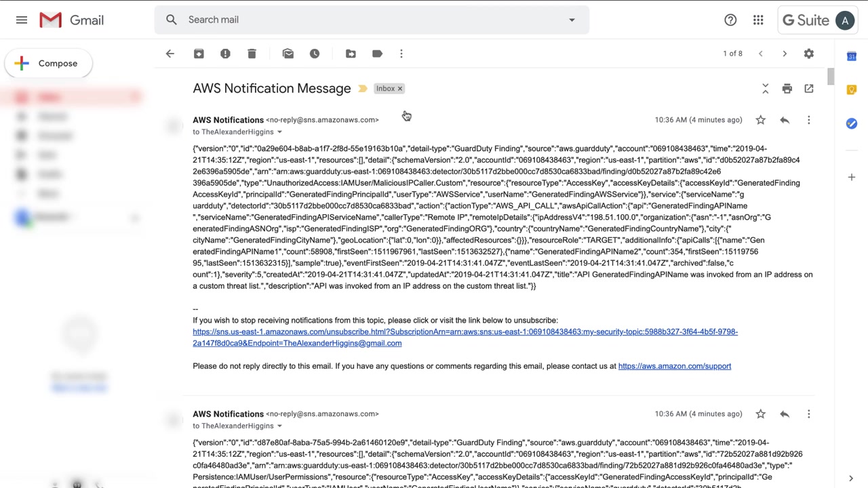The width and height of the screenshot is (868, 488).
Task: Delete the open email conversation
Action: [252, 54]
